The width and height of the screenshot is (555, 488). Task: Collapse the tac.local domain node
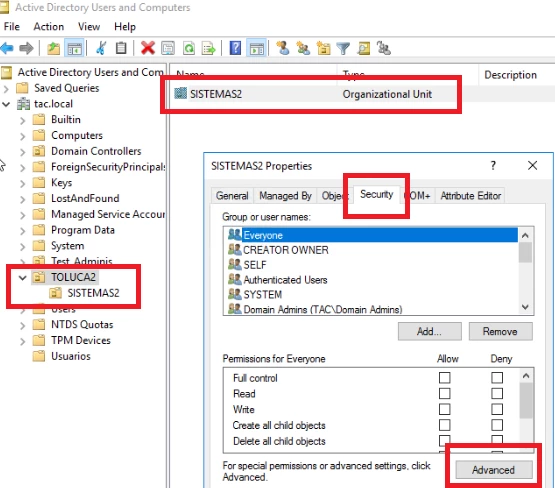click(6, 104)
